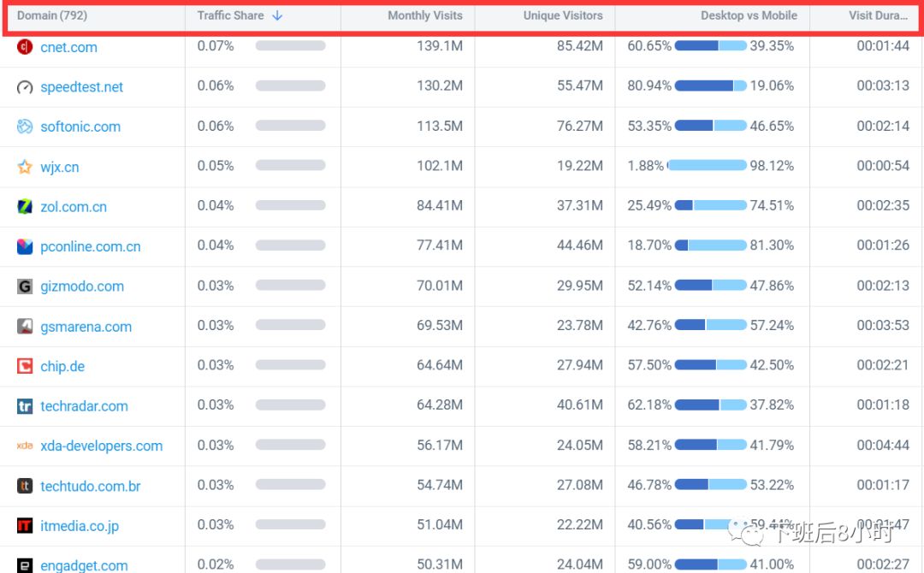Click the 00:03:53 visit duration value

point(883,325)
